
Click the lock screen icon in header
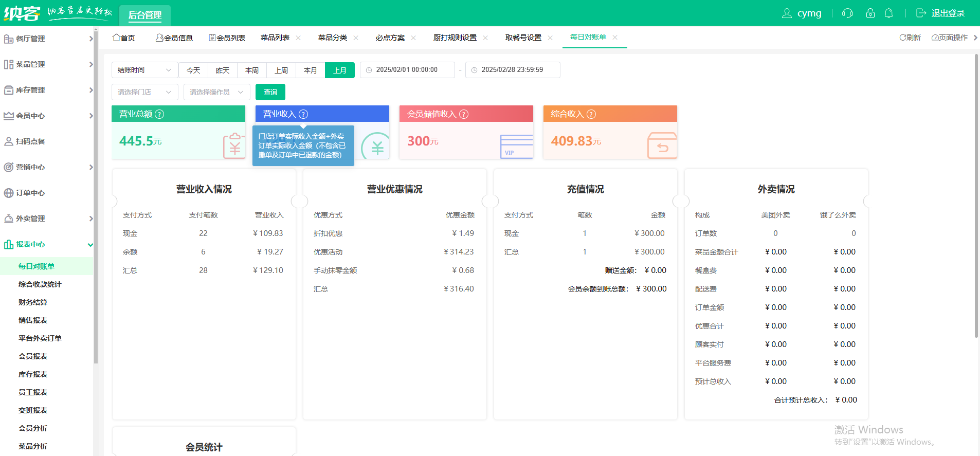(870, 13)
